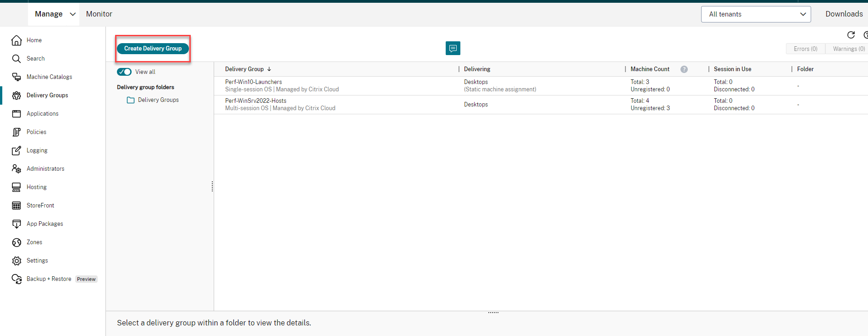
Task: Click the Administrators people icon
Action: (x=17, y=169)
